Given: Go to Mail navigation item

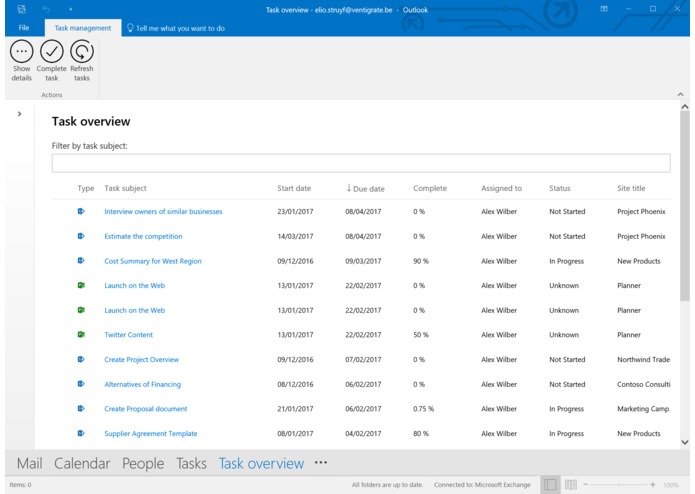Looking at the screenshot, I should click(x=30, y=463).
